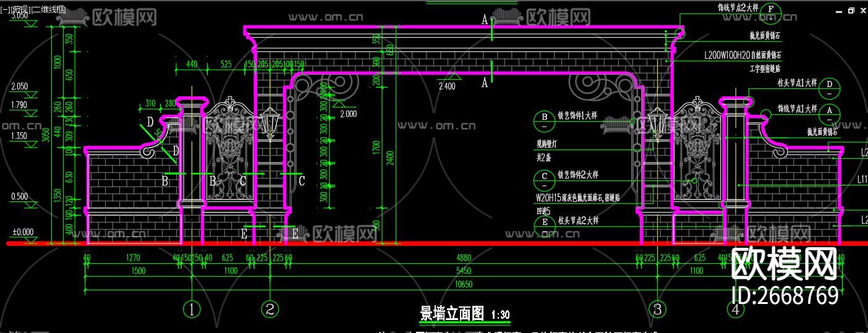
Task: Select the ±0.000 elevation mark
Action: pyautogui.click(x=22, y=232)
